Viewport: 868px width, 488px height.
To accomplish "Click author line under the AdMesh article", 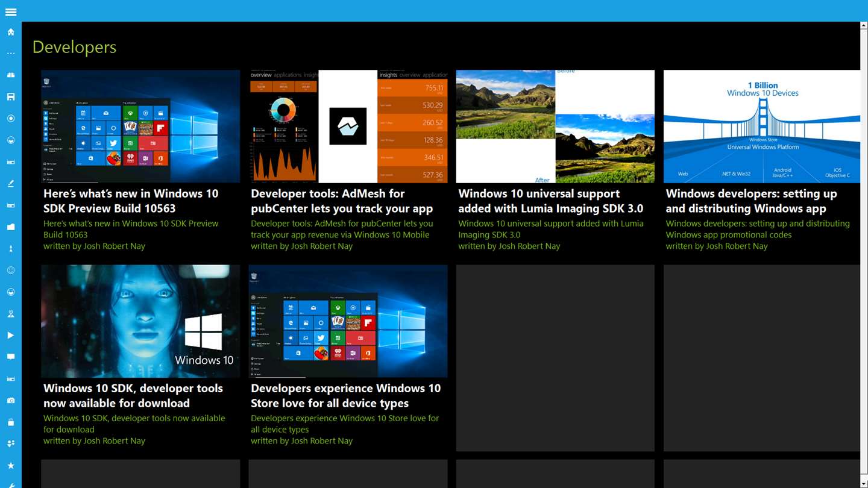I will [301, 246].
